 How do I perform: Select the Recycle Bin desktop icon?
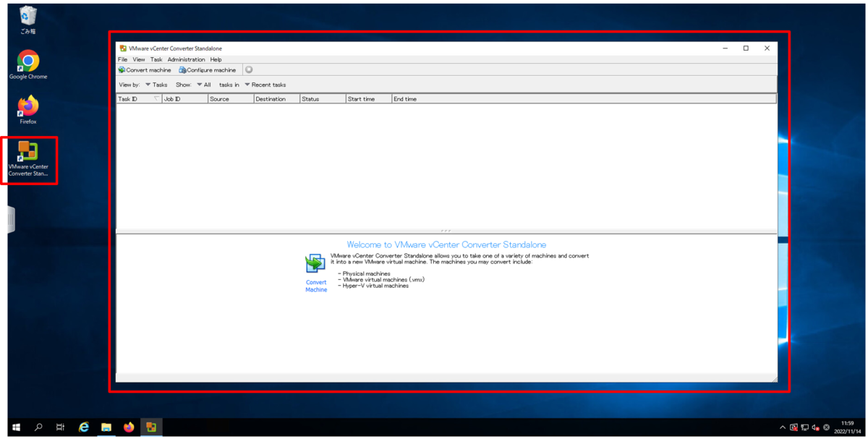(28, 21)
